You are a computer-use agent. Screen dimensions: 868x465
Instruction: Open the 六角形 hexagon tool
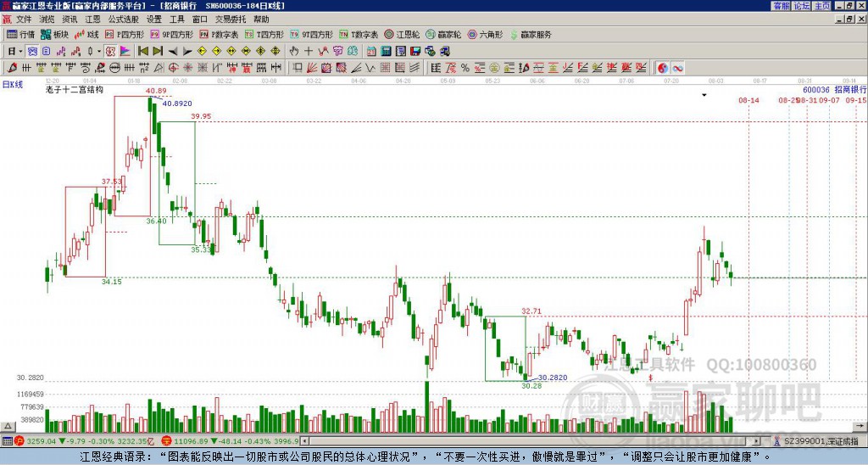[x=485, y=34]
